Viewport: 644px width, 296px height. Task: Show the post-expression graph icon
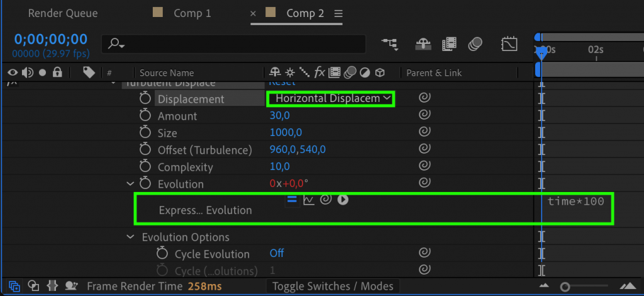[x=309, y=200]
